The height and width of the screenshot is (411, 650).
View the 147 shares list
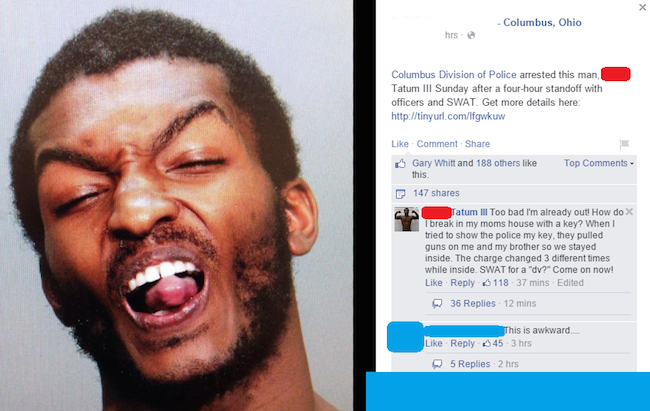coord(436,193)
